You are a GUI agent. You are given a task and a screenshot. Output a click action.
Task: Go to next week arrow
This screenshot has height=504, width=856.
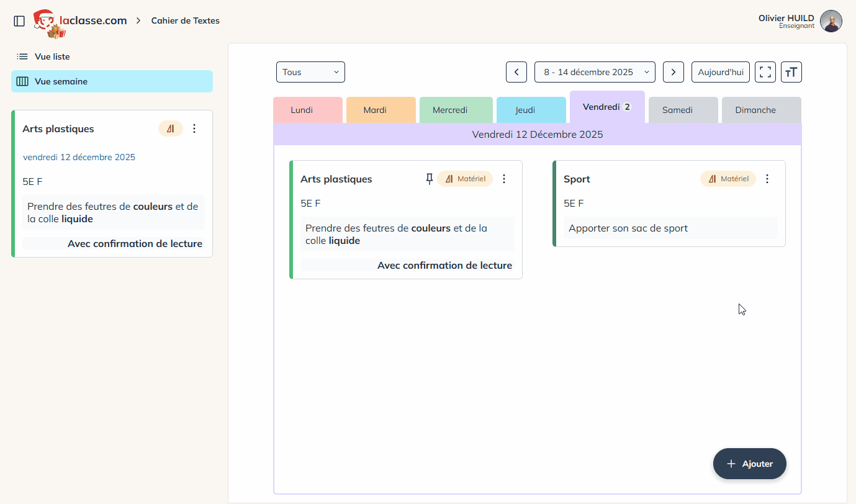pos(673,72)
